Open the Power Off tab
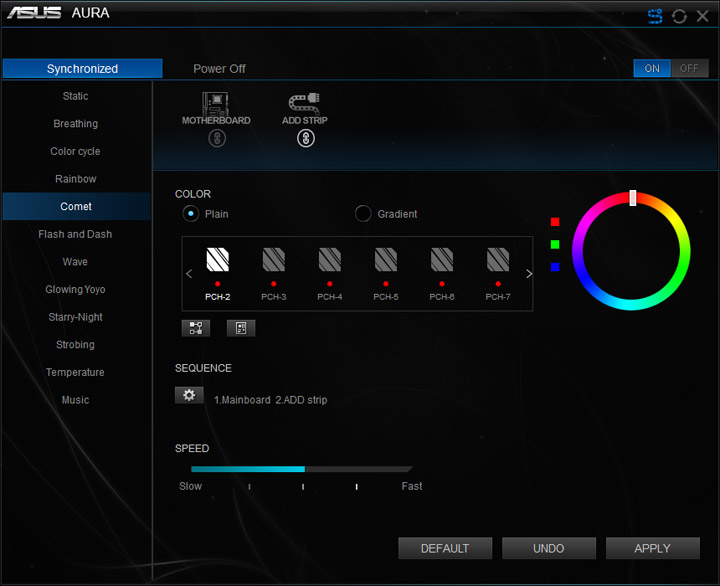 click(219, 68)
